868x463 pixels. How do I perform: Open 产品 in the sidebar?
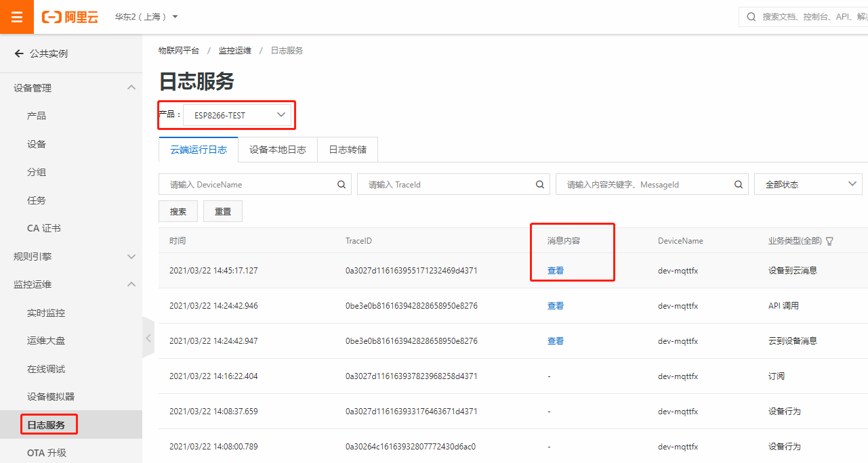point(37,116)
